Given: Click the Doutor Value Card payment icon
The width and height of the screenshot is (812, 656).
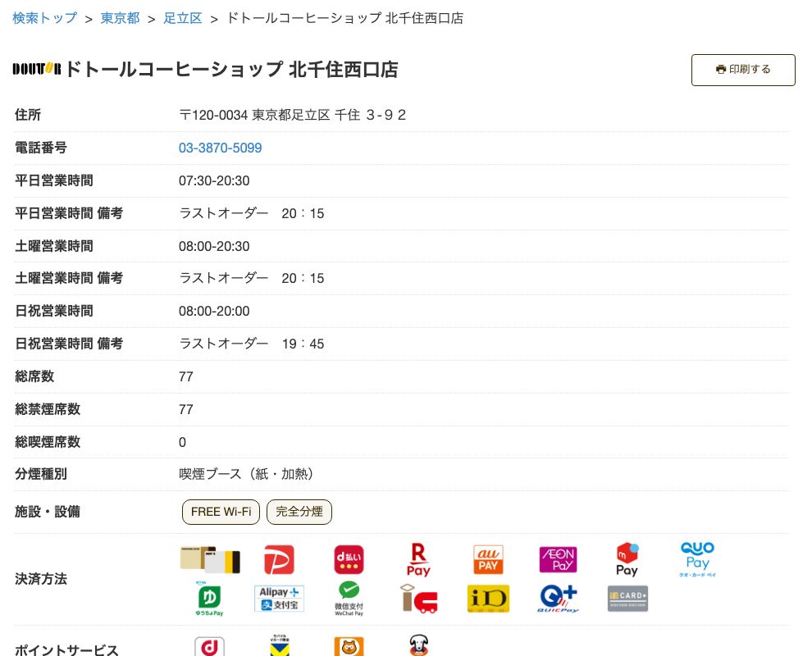Looking at the screenshot, I should pyautogui.click(x=210, y=559).
